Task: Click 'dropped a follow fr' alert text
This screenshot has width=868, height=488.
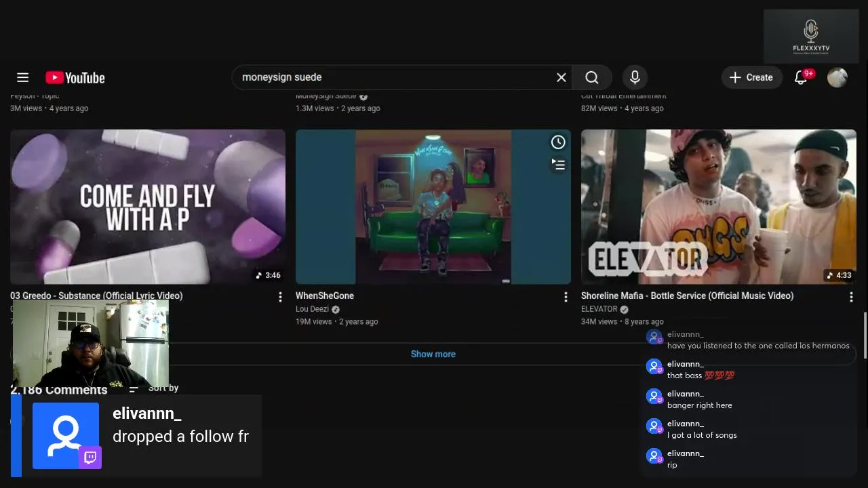Action: click(180, 436)
